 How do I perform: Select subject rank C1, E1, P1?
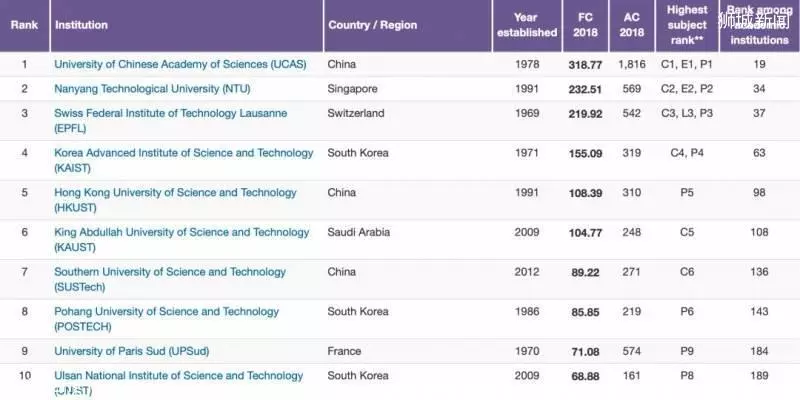(x=687, y=64)
